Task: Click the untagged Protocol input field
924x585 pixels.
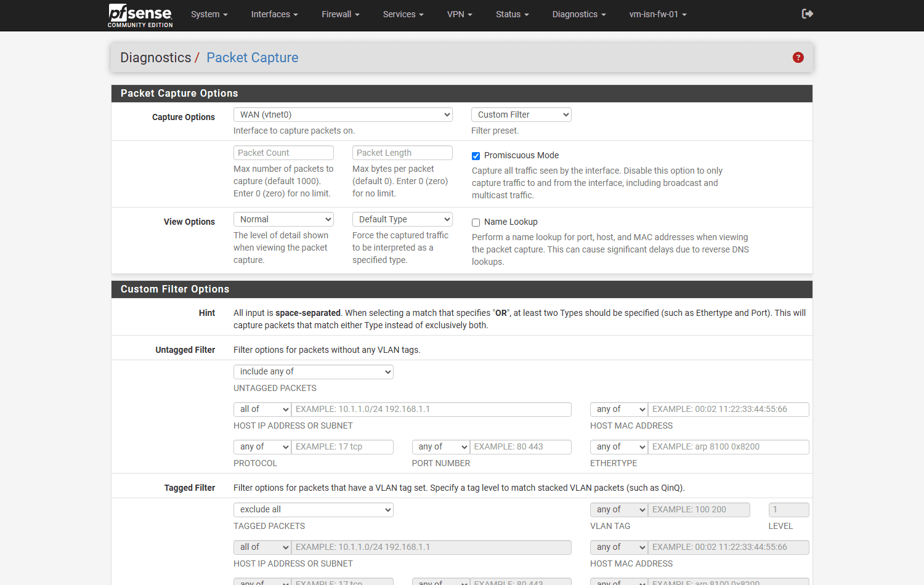Action: [x=342, y=446]
